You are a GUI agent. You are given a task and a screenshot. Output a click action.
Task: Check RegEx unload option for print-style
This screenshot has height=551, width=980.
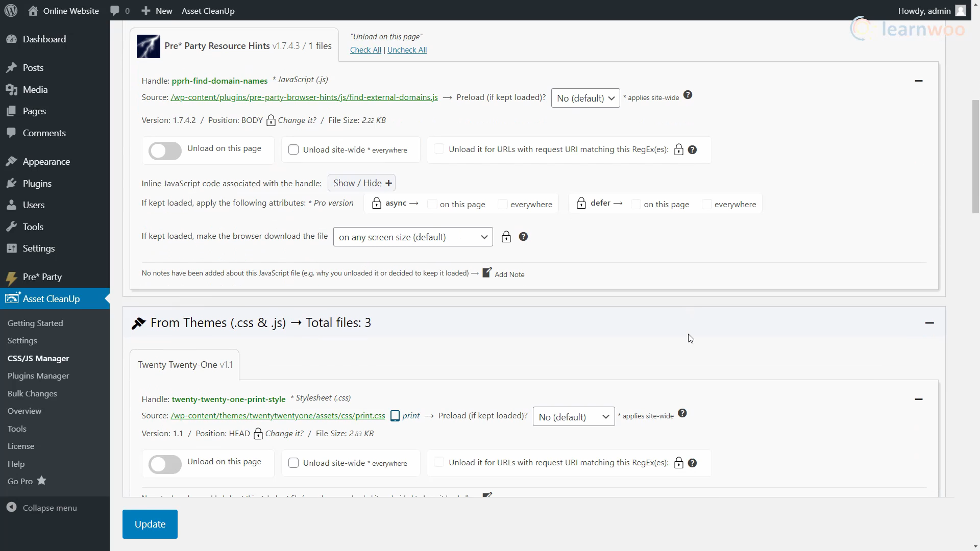pos(439,462)
